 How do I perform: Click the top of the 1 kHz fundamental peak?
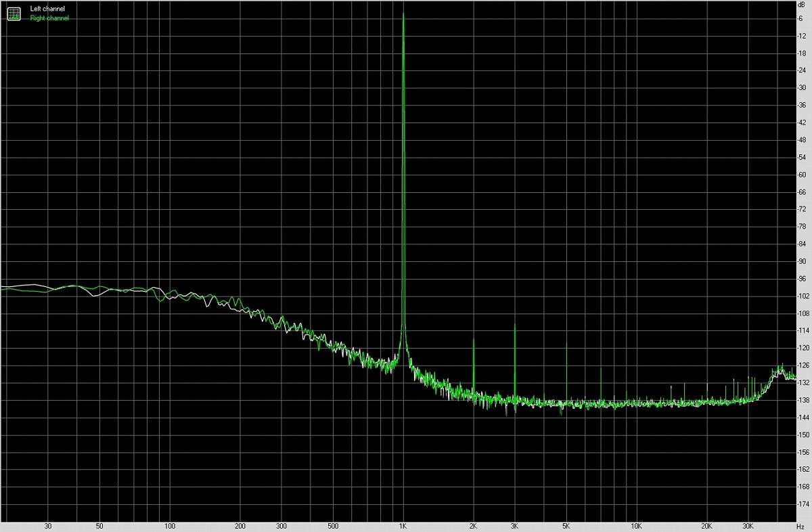403,14
